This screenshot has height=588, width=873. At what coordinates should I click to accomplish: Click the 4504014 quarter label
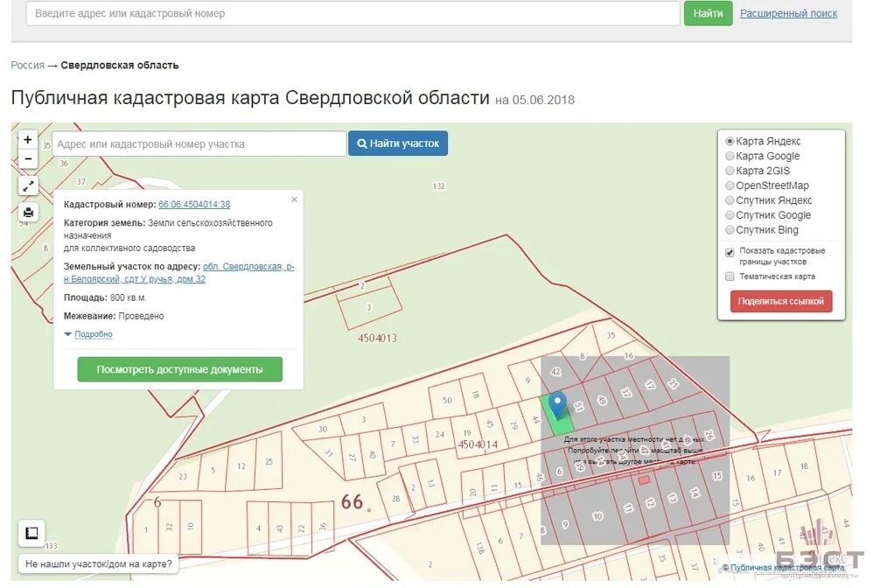(478, 444)
